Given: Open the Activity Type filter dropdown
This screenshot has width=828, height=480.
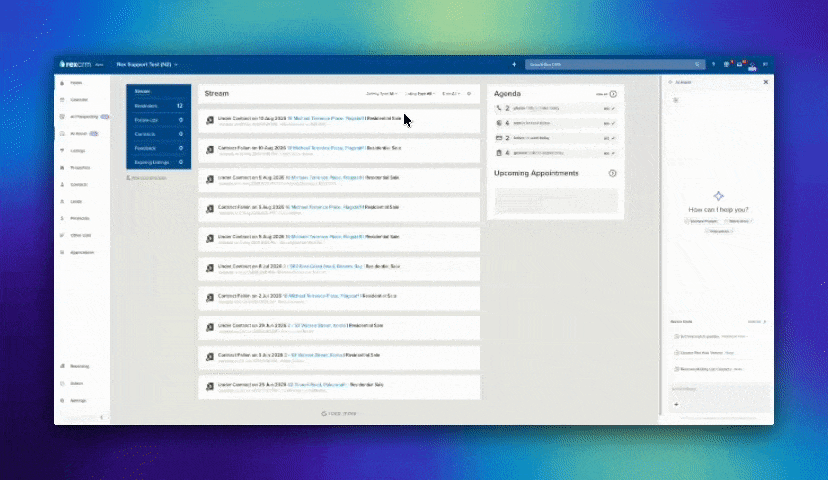Looking at the screenshot, I should 381,93.
